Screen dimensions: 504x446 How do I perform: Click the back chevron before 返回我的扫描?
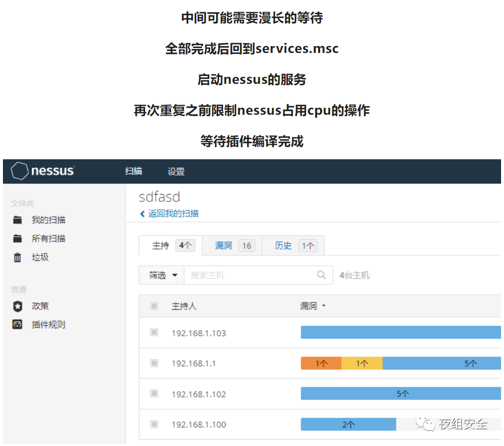click(142, 214)
